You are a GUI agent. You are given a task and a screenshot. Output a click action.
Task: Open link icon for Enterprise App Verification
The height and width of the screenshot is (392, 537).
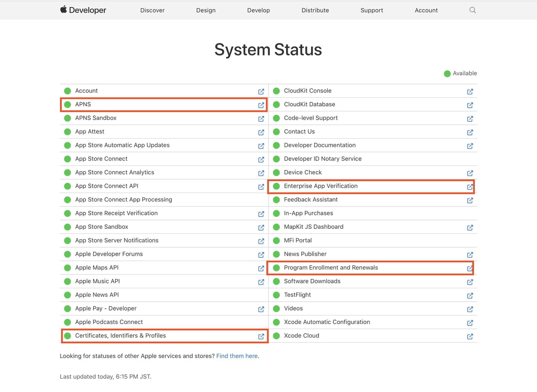click(x=470, y=187)
